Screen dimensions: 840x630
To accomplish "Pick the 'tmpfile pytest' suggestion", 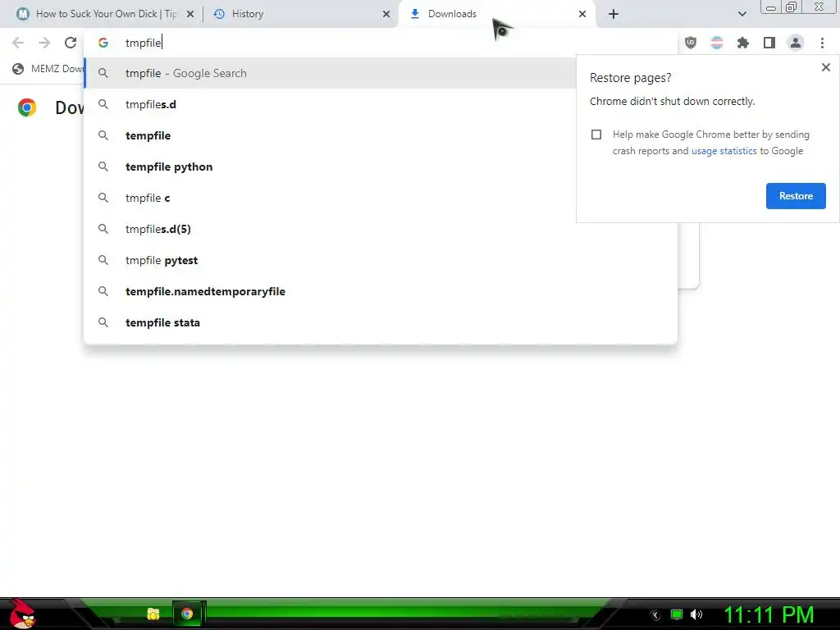I will tap(381, 260).
